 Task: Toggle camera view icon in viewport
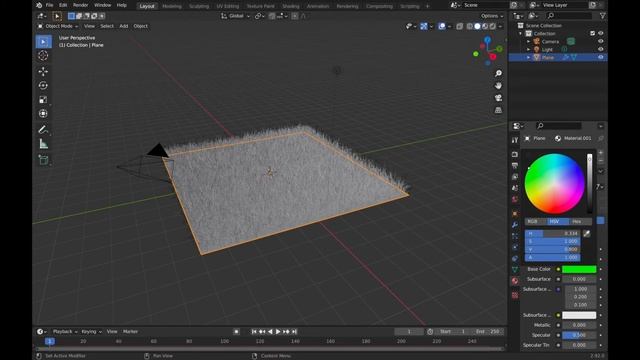point(498,98)
